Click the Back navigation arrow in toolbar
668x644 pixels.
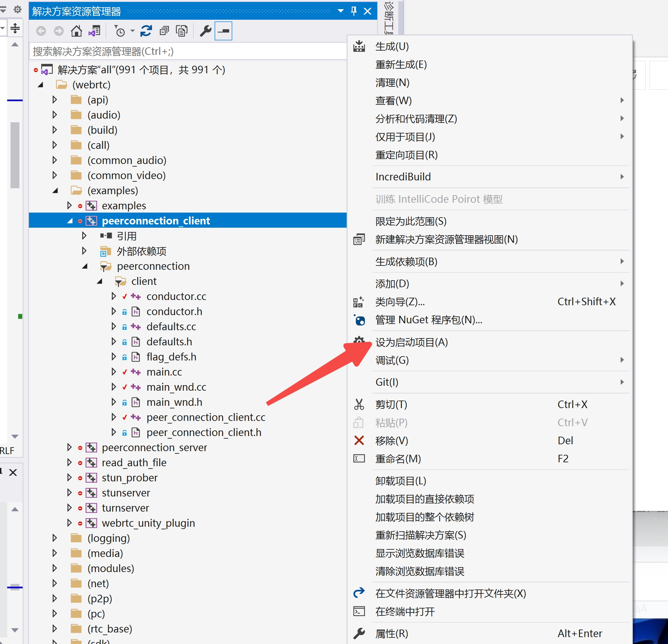[41, 31]
